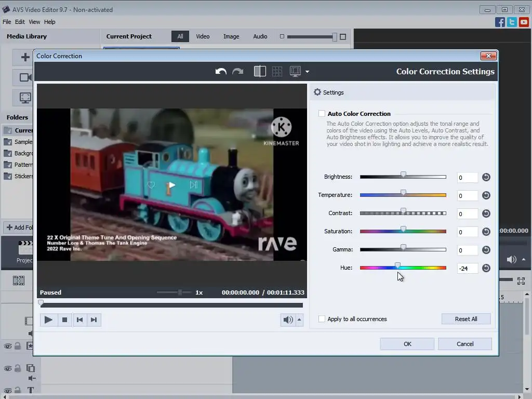Image resolution: width=532 pixels, height=399 pixels.
Task: Toggle split before/after preview icon
Action: tap(260, 71)
